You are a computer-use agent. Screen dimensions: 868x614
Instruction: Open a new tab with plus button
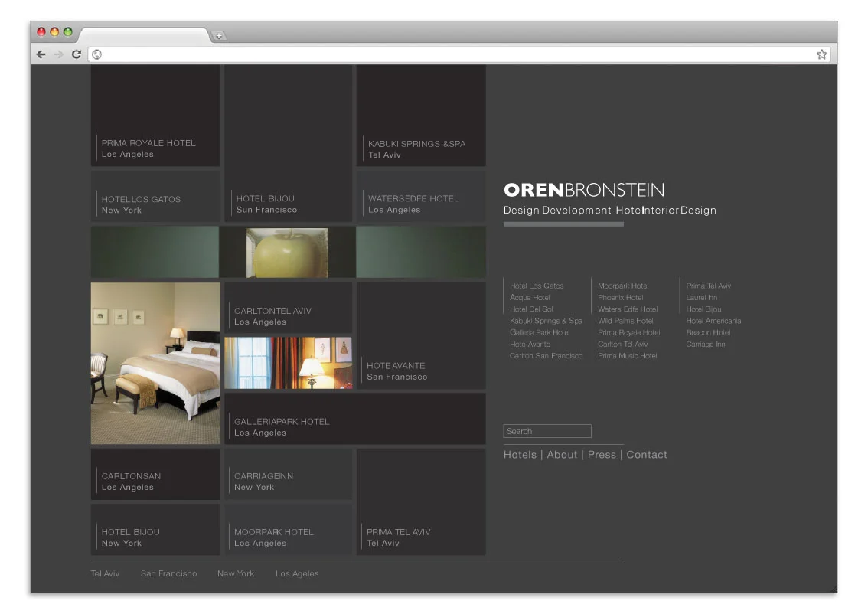point(219,36)
